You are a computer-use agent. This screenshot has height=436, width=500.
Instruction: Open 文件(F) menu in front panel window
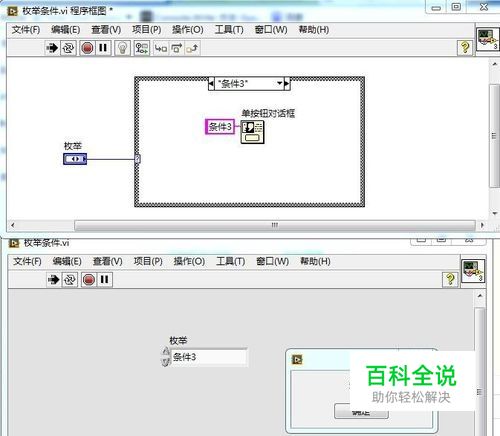[27, 261]
